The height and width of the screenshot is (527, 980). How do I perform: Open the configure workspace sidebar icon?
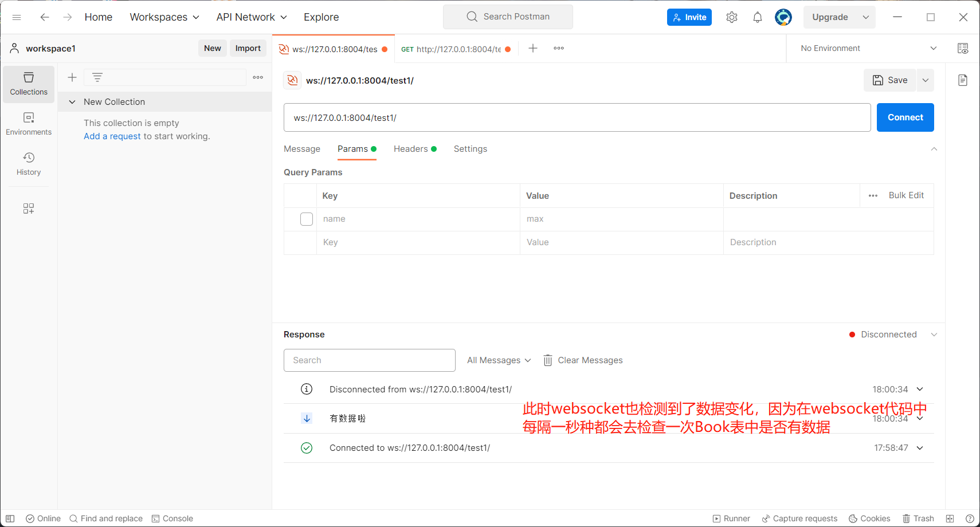29,209
